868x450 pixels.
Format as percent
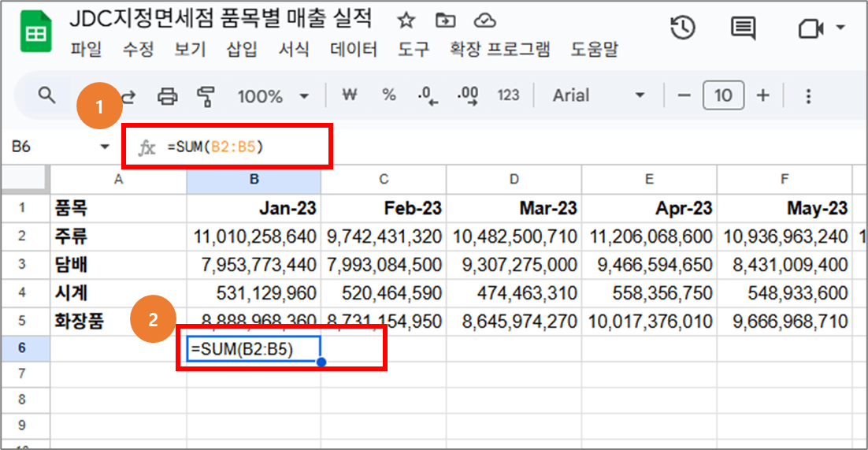point(389,95)
